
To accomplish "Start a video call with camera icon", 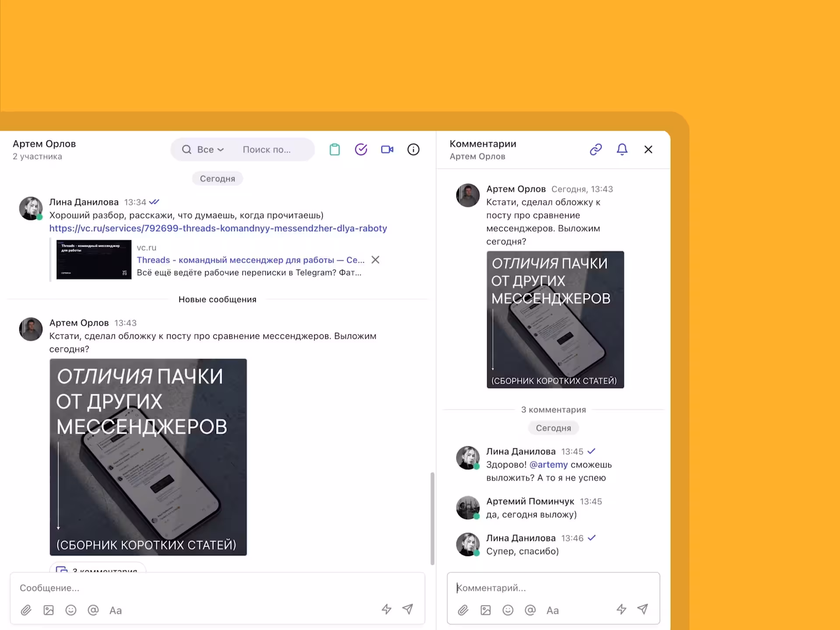I will (387, 150).
